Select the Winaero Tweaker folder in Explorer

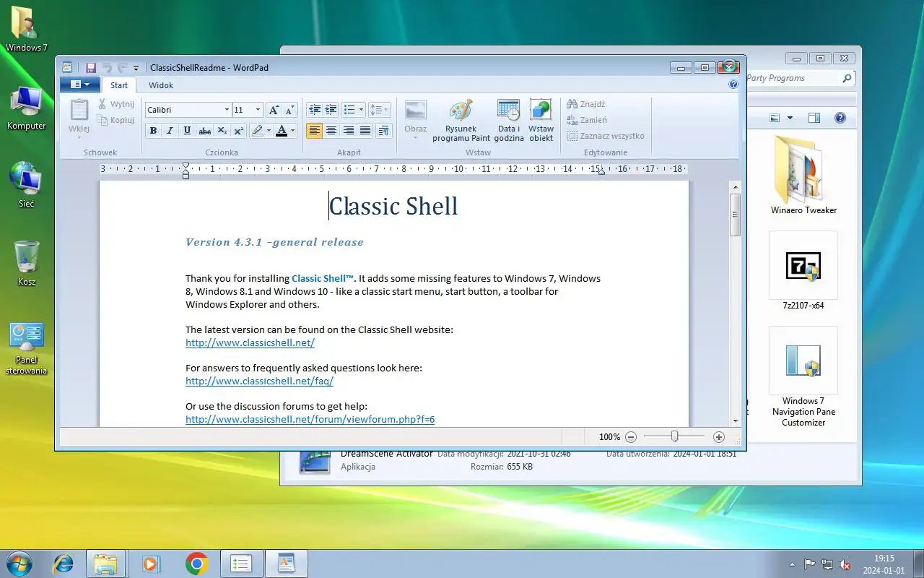click(803, 176)
